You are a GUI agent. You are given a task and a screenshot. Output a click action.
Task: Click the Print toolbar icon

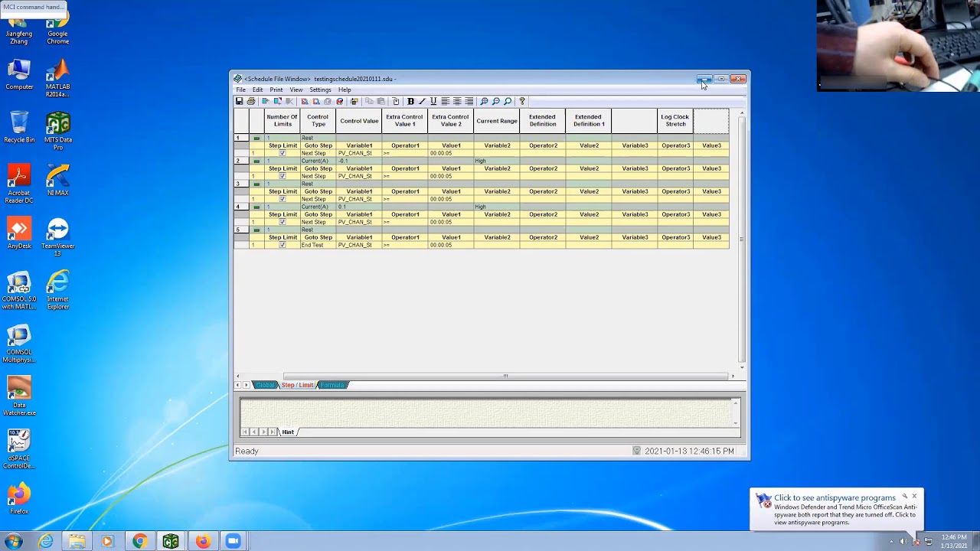pos(251,101)
